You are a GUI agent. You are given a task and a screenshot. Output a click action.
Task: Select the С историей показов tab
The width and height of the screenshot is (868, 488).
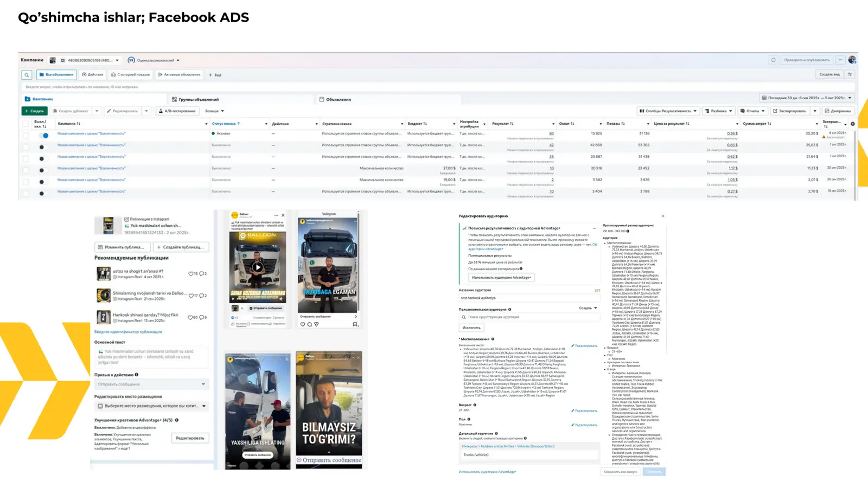130,75
